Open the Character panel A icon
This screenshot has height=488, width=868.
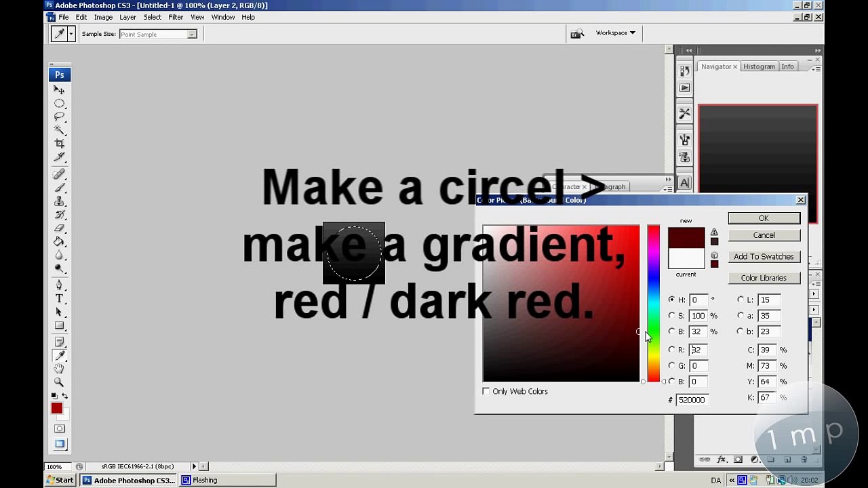(x=684, y=182)
